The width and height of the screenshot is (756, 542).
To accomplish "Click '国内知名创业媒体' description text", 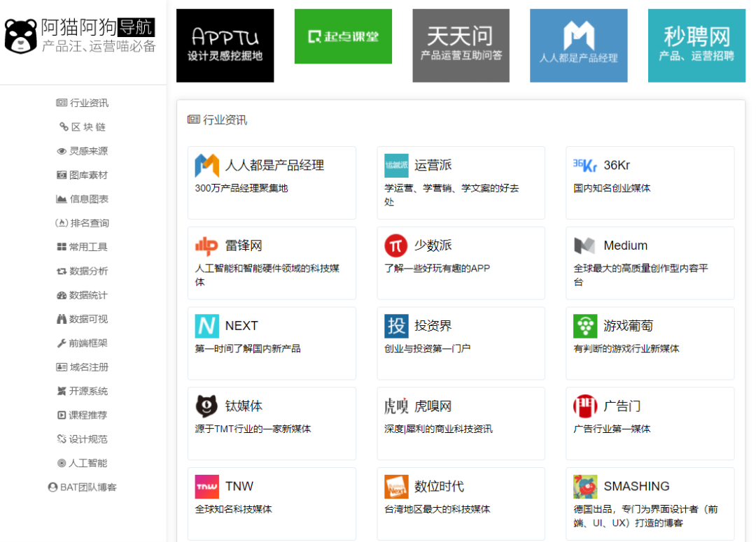I will pos(612,188).
